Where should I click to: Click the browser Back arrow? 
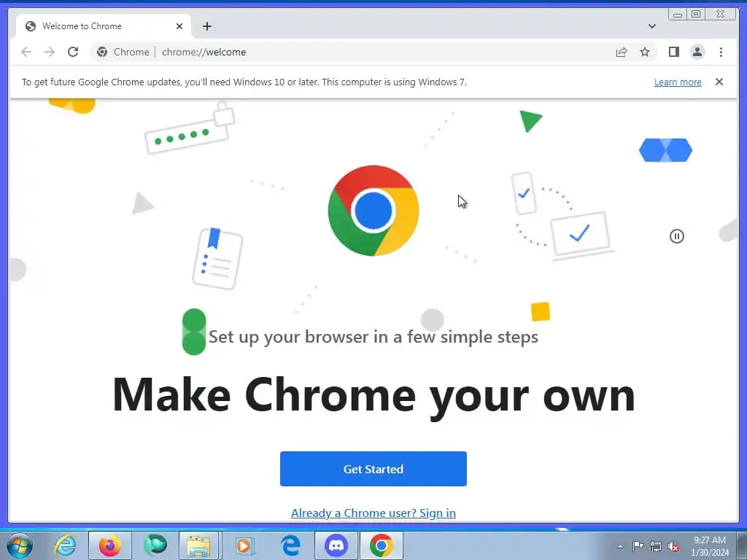point(26,52)
